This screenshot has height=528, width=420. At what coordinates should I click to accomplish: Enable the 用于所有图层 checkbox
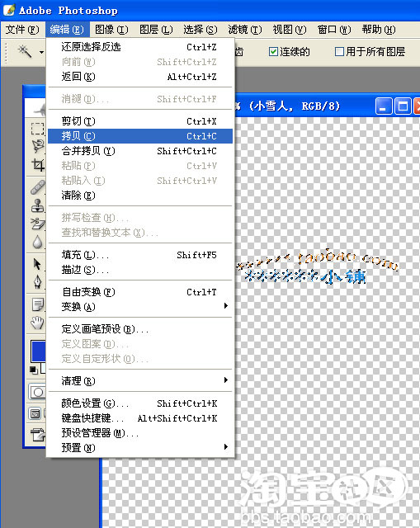point(339,51)
